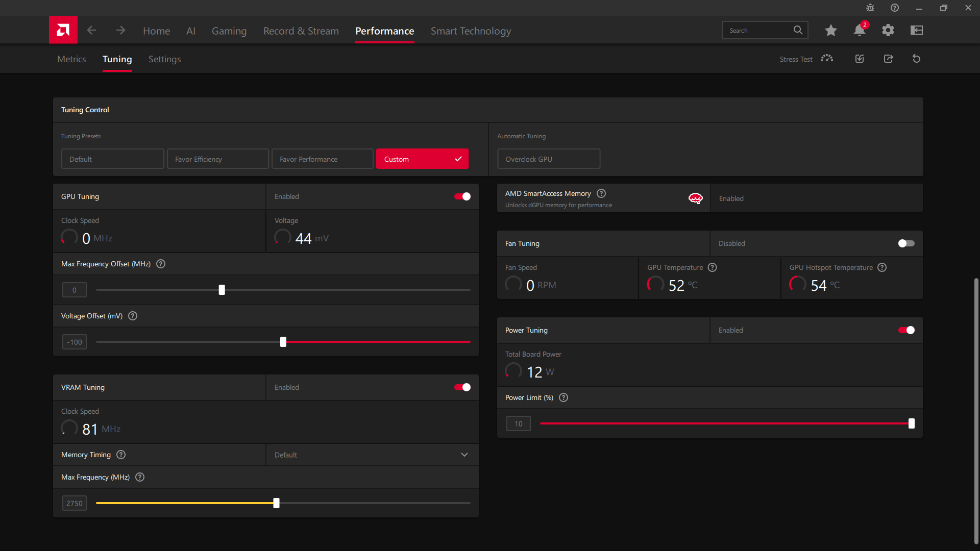Click the Max Frequency Offset slider handle
This screenshot has height=551, width=980.
222,290
